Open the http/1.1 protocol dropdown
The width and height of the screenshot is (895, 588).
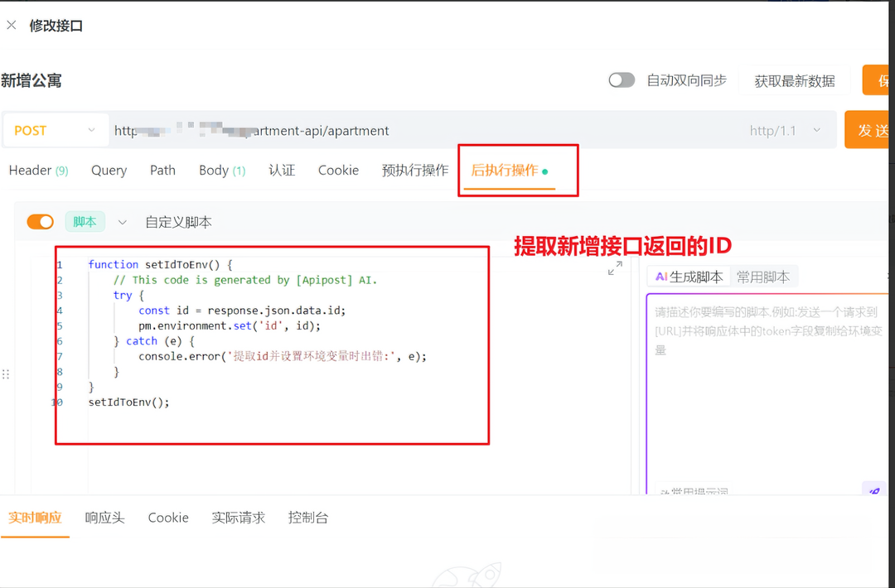tap(786, 131)
